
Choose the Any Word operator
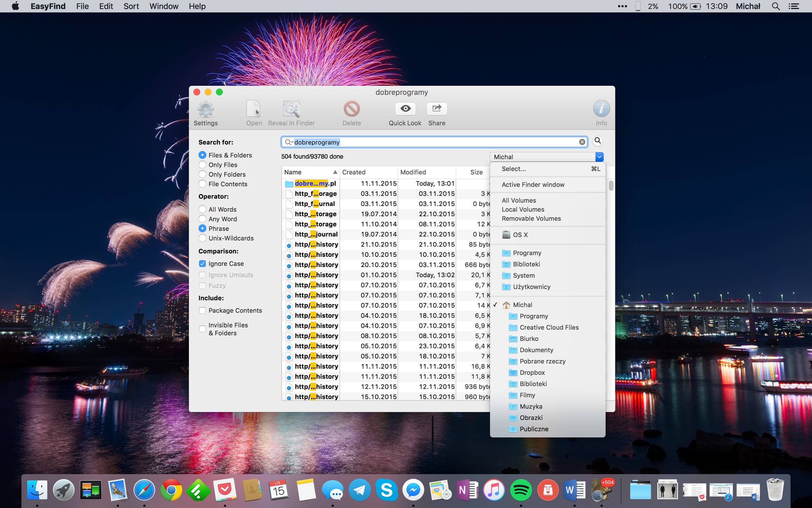(x=202, y=219)
